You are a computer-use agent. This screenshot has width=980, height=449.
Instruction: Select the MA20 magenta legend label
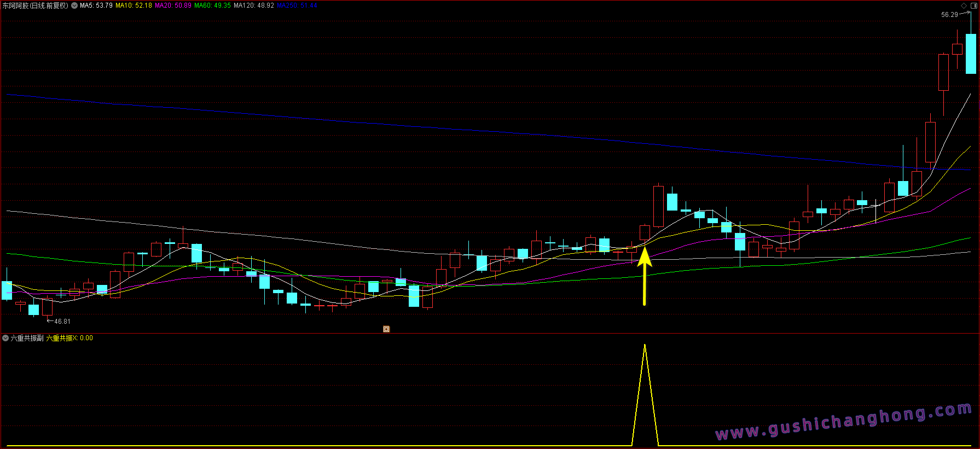(x=173, y=5)
